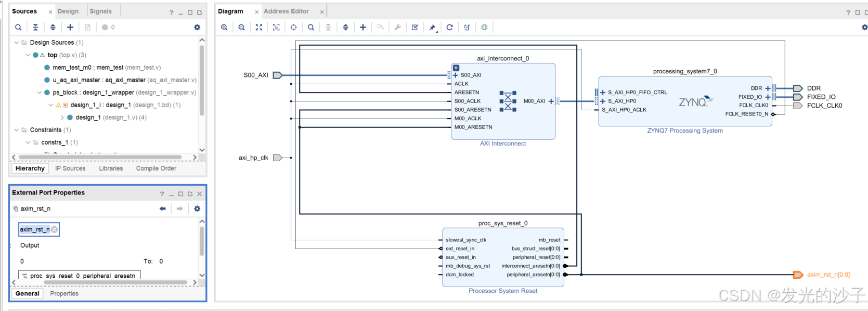Go to previous object arrow in Properties

(x=163, y=209)
